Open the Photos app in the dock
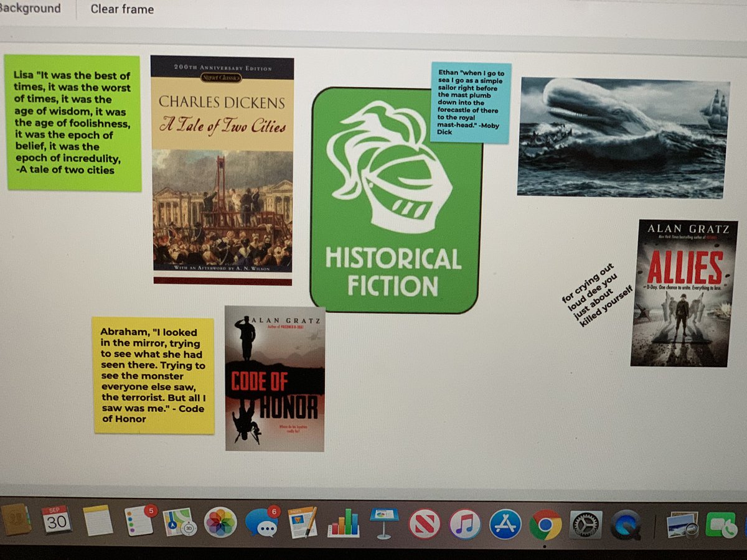This screenshot has height=560, width=747. click(220, 522)
